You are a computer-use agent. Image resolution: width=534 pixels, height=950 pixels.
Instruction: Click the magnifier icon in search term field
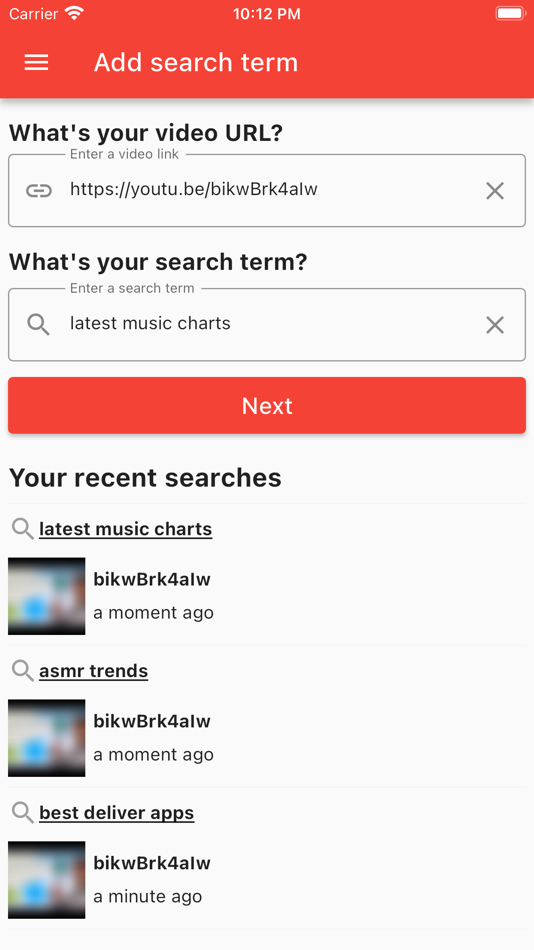(38, 325)
